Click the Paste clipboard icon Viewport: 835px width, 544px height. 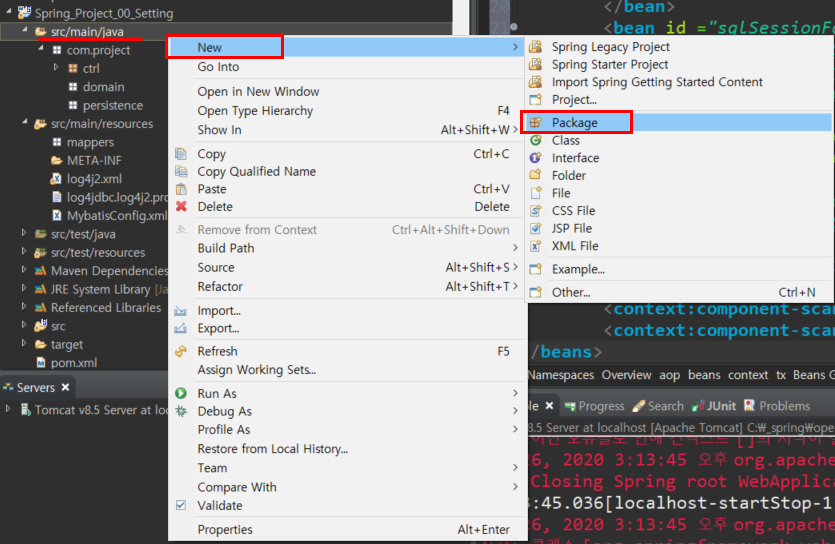(x=181, y=189)
